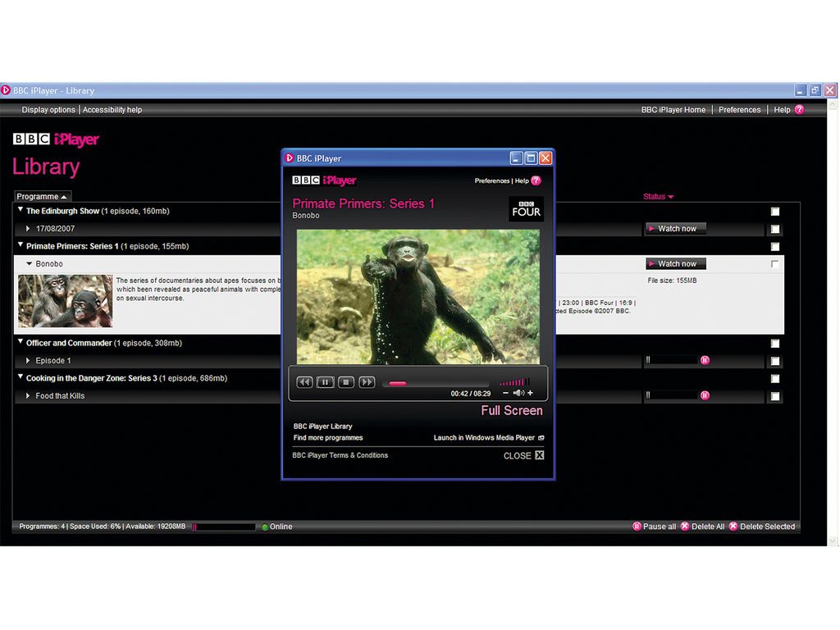The width and height of the screenshot is (840, 630).
Task: Click Display options in the top bar
Action: pos(48,109)
